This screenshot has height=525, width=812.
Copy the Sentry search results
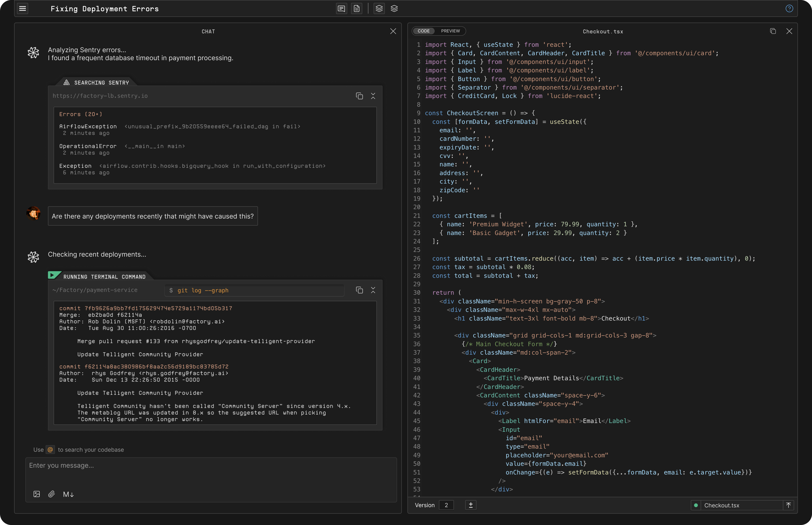[x=359, y=96]
